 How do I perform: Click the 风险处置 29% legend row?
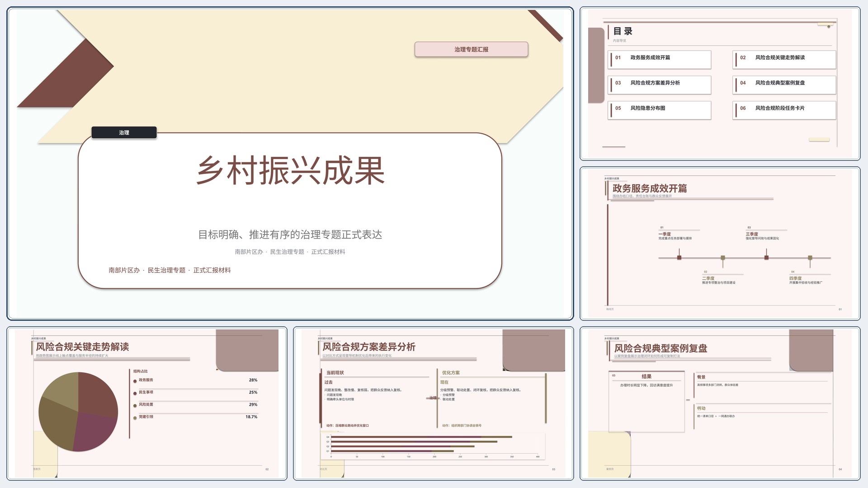(195, 405)
